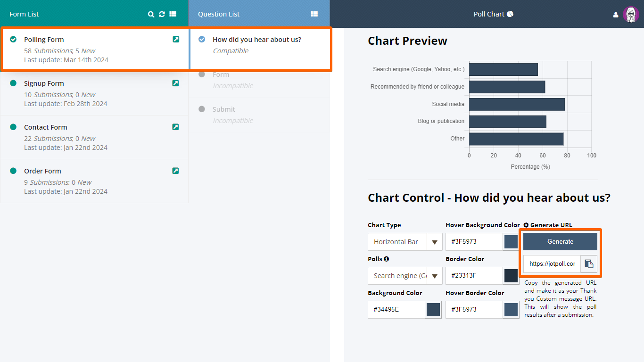Image resolution: width=644 pixels, height=362 pixels.
Task: Click the user avatar in the top right
Action: pyautogui.click(x=630, y=14)
